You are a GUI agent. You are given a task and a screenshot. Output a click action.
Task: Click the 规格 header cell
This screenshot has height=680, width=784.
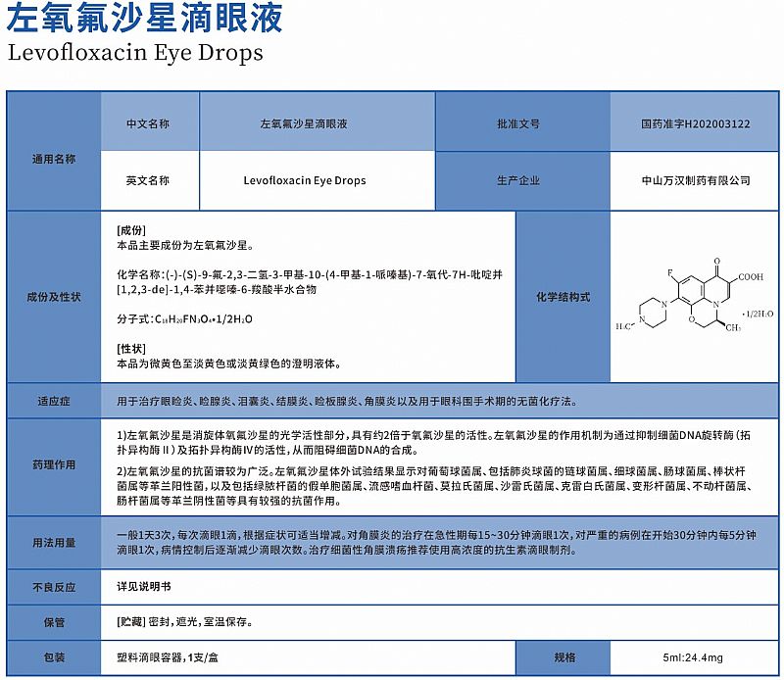[564, 657]
